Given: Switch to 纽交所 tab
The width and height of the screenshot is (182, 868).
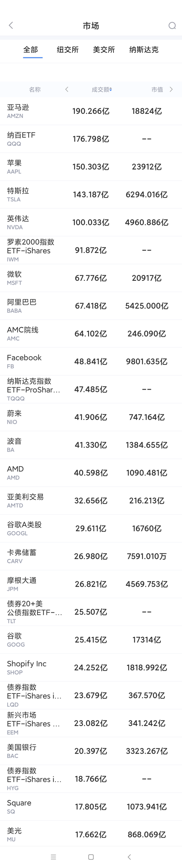Looking at the screenshot, I should point(68,50).
